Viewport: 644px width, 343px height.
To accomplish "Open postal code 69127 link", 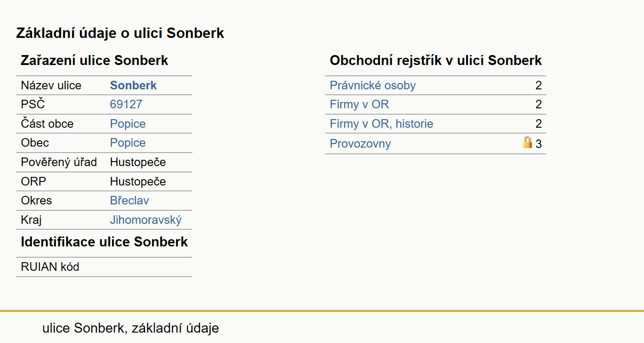I will tap(126, 104).
